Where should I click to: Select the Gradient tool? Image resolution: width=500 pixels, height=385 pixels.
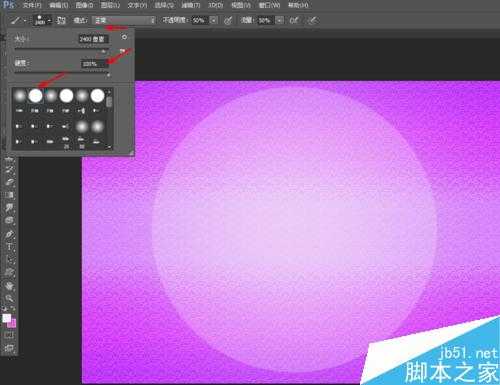coord(10,195)
